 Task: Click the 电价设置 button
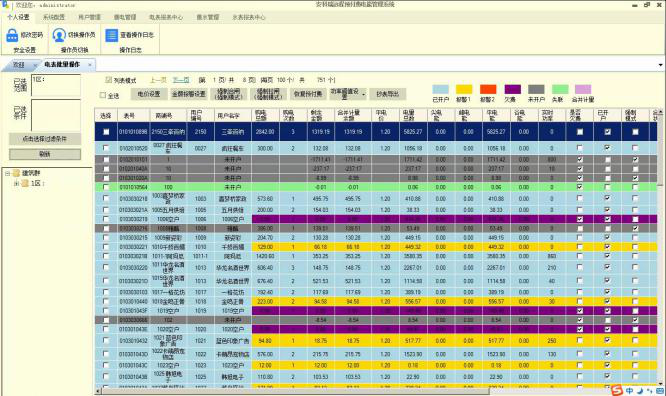click(x=149, y=94)
